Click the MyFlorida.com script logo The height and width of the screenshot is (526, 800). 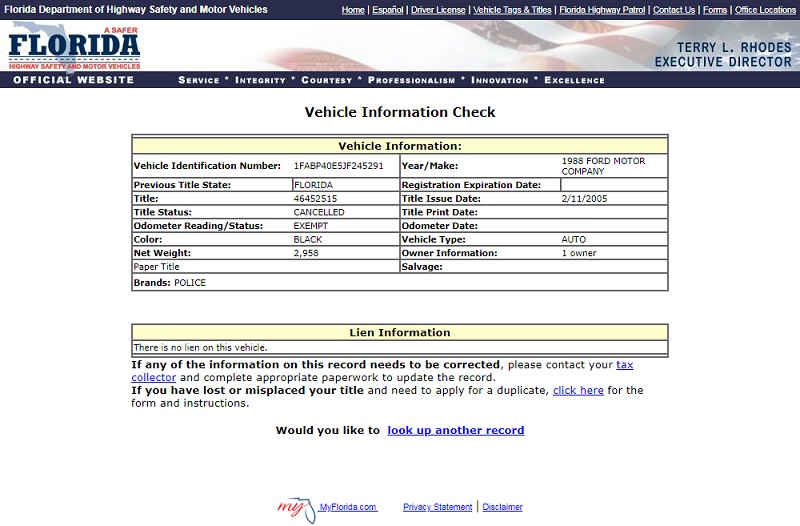point(293,507)
